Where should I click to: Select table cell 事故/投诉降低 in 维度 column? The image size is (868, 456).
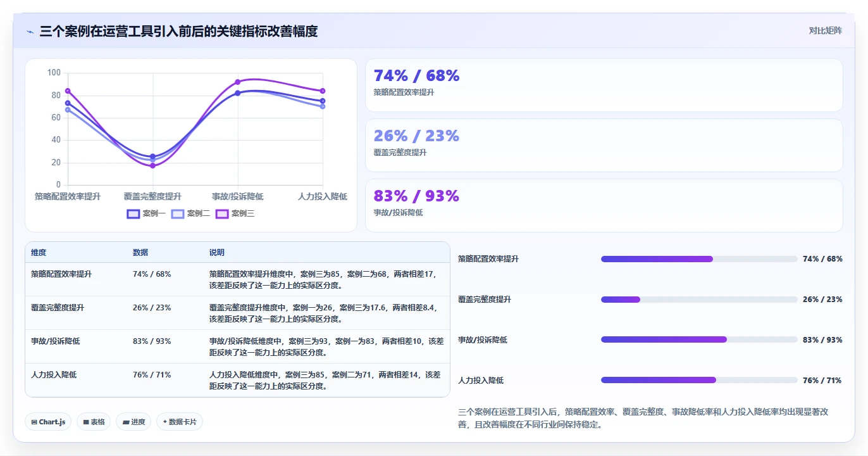point(56,341)
